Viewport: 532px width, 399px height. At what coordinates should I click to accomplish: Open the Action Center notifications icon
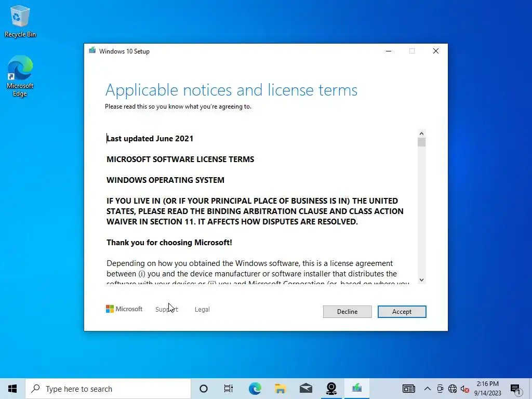(515, 389)
